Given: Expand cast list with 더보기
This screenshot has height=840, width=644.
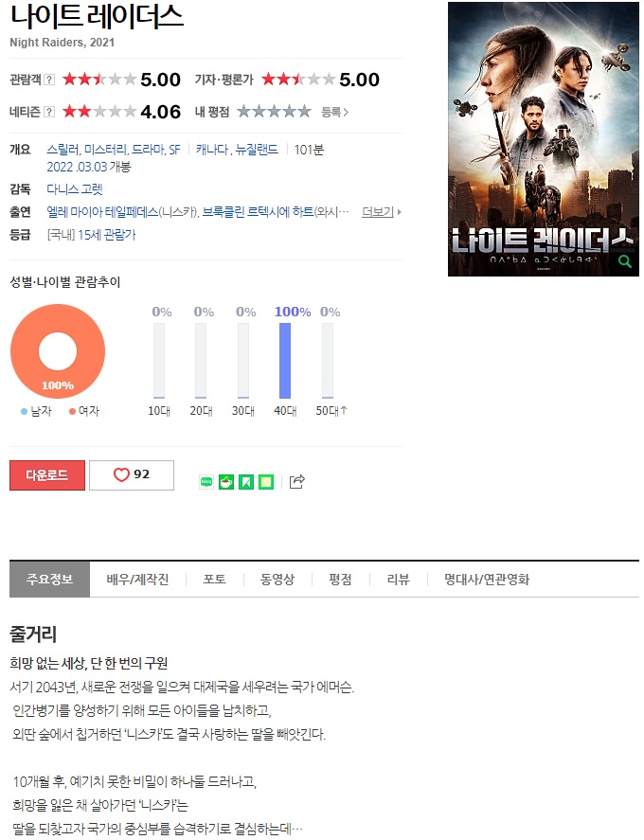Looking at the screenshot, I should [381, 212].
